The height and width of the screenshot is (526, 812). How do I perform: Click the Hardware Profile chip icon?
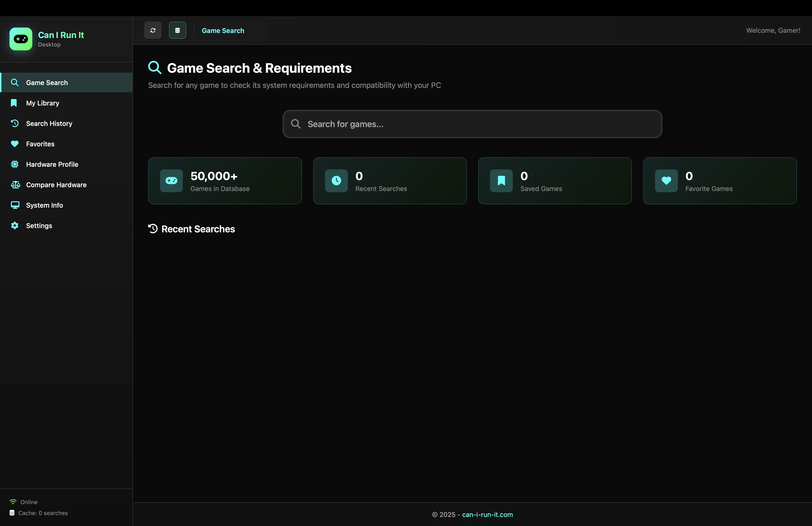[15, 164]
